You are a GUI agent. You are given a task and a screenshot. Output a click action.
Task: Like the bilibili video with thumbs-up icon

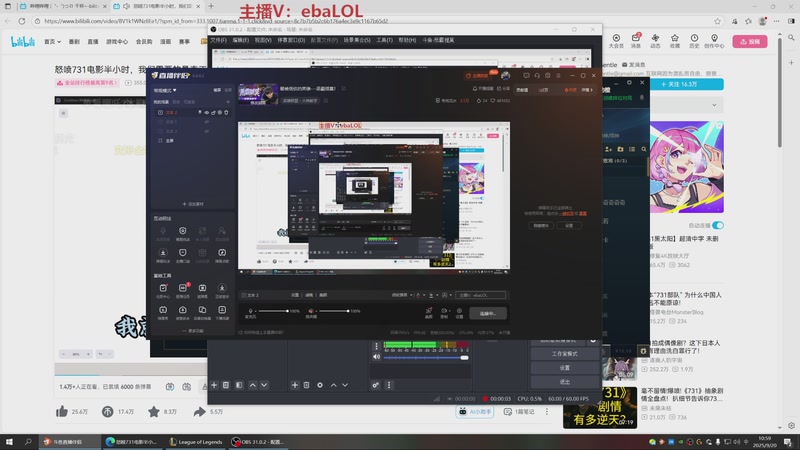[x=62, y=411]
